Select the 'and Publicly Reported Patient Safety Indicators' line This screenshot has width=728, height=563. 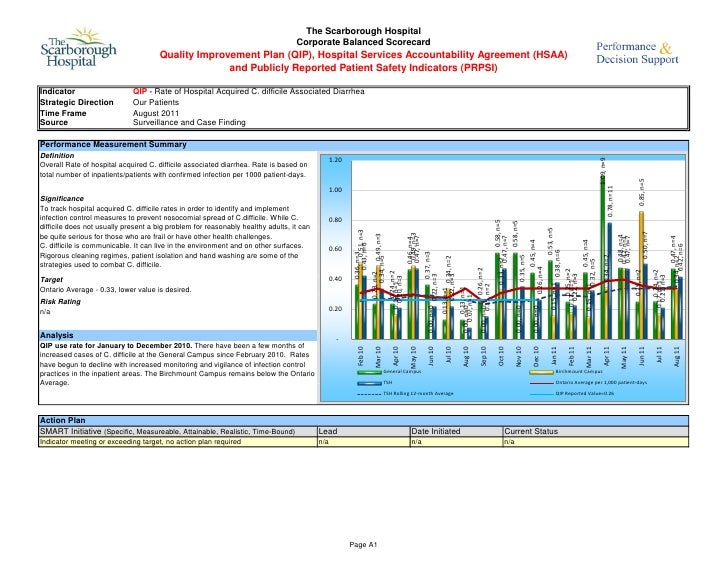[363, 68]
